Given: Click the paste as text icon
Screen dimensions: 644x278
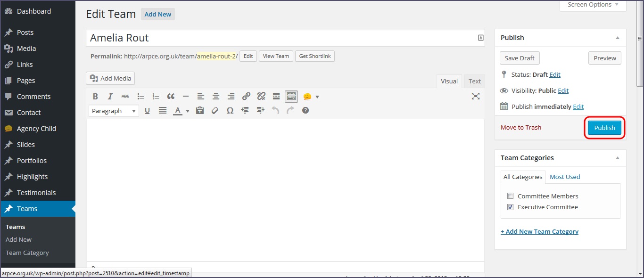Looking at the screenshot, I should 200,111.
